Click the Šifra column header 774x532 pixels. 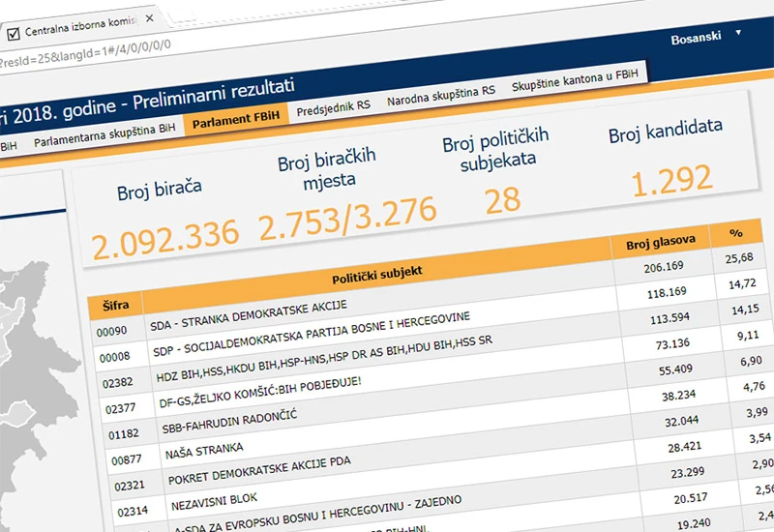[x=115, y=306]
